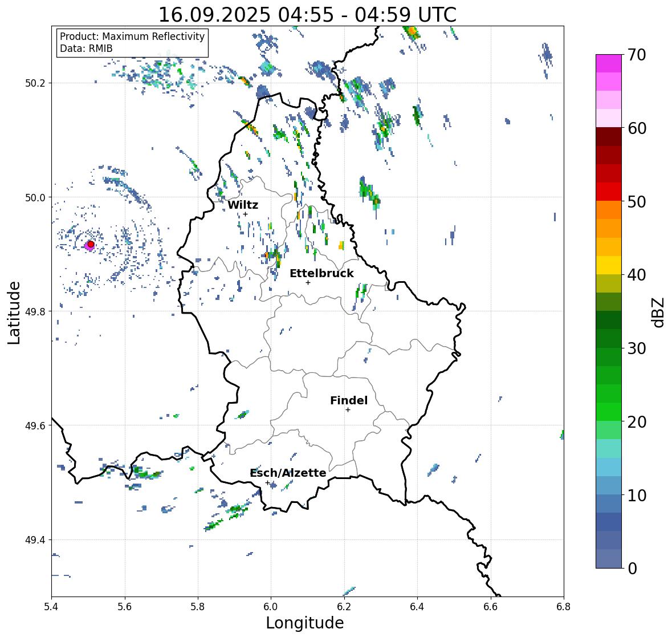Click the latitude tick label 50.0
The image size is (672, 637).
point(36,198)
